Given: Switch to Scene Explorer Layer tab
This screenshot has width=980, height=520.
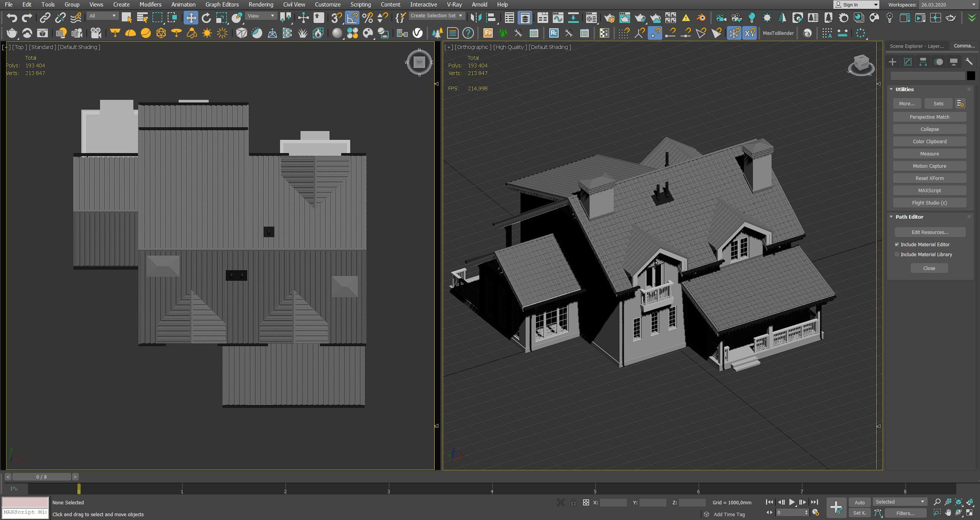Looking at the screenshot, I should 916,46.
